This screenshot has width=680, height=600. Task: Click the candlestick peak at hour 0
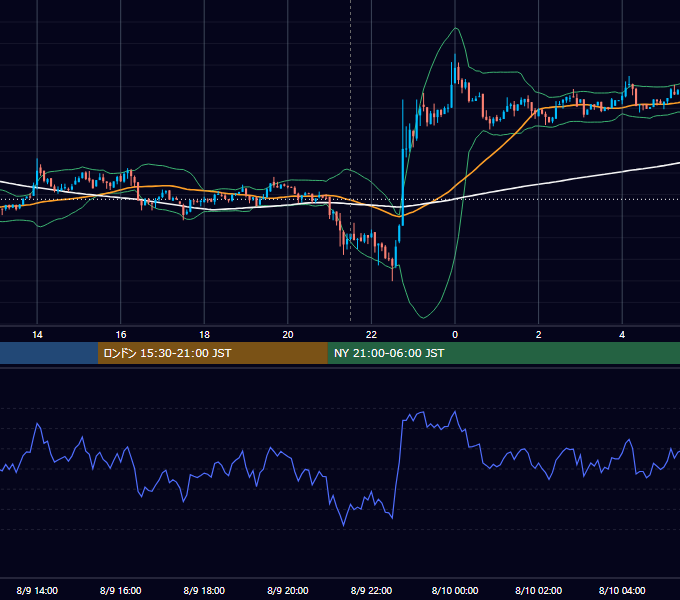tap(455, 68)
